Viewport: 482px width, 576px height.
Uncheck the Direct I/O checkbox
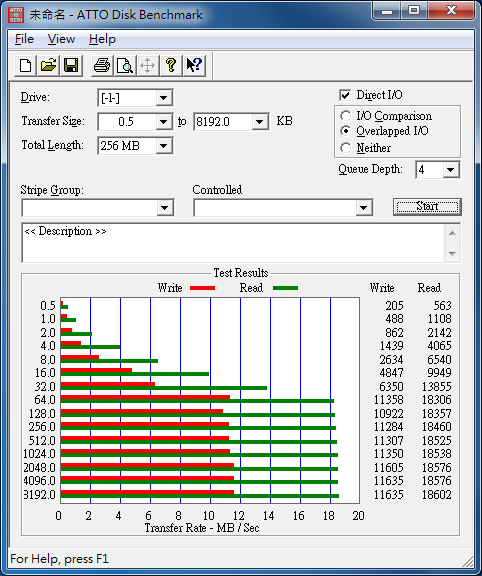pyautogui.click(x=345, y=95)
